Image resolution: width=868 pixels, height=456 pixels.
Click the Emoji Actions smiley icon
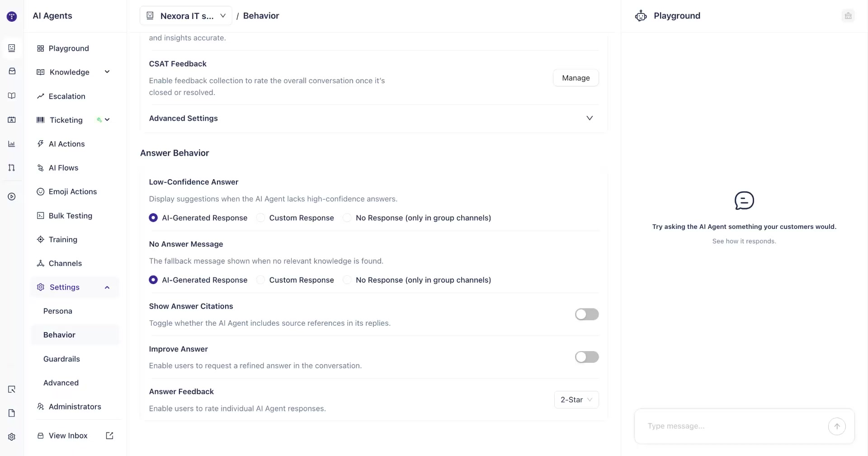point(41,192)
